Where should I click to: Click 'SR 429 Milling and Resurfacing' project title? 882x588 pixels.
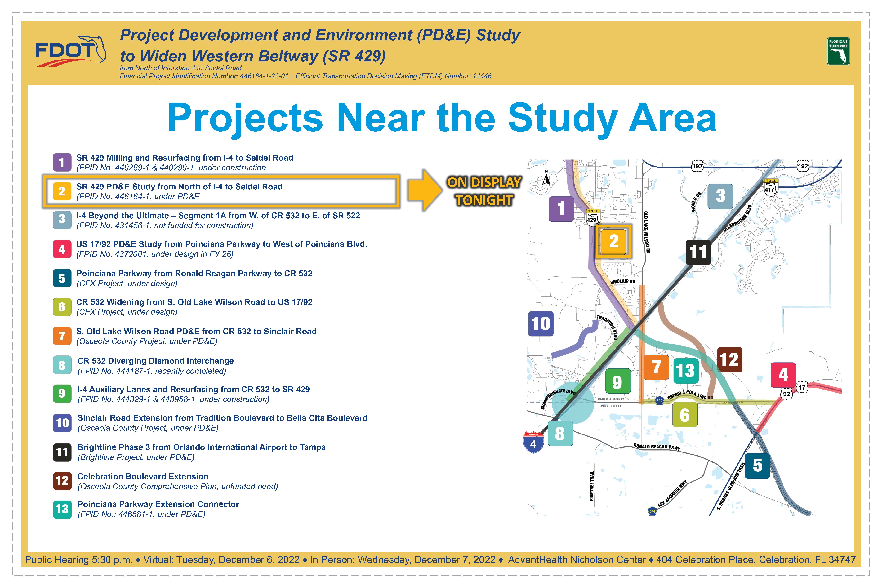185,158
